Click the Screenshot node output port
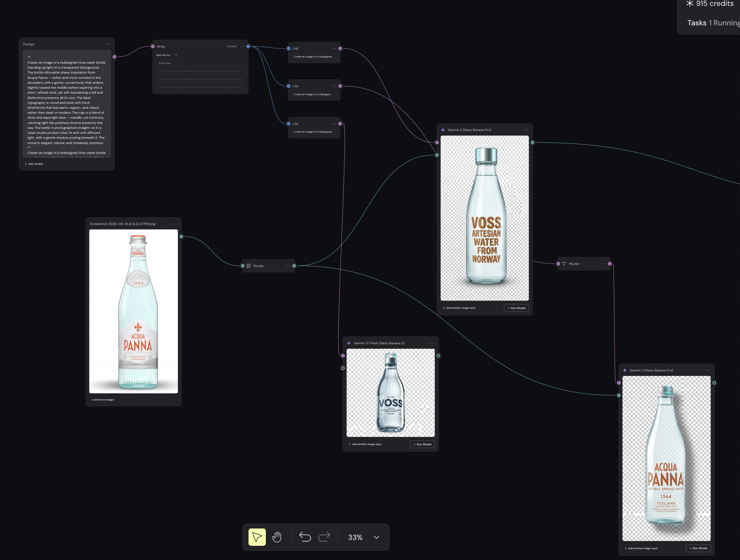Viewport: 740px width, 560px height. [181, 236]
